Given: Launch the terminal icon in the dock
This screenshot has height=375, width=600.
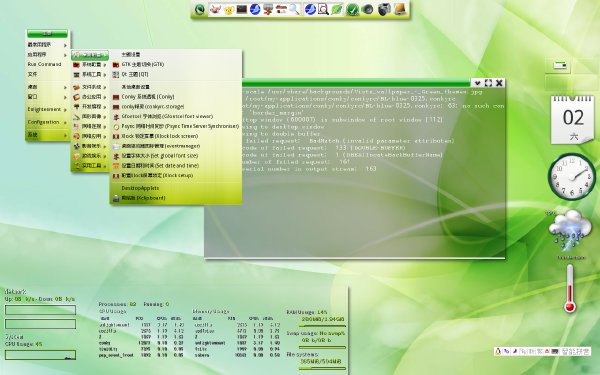Looking at the screenshot, I should (242, 9).
